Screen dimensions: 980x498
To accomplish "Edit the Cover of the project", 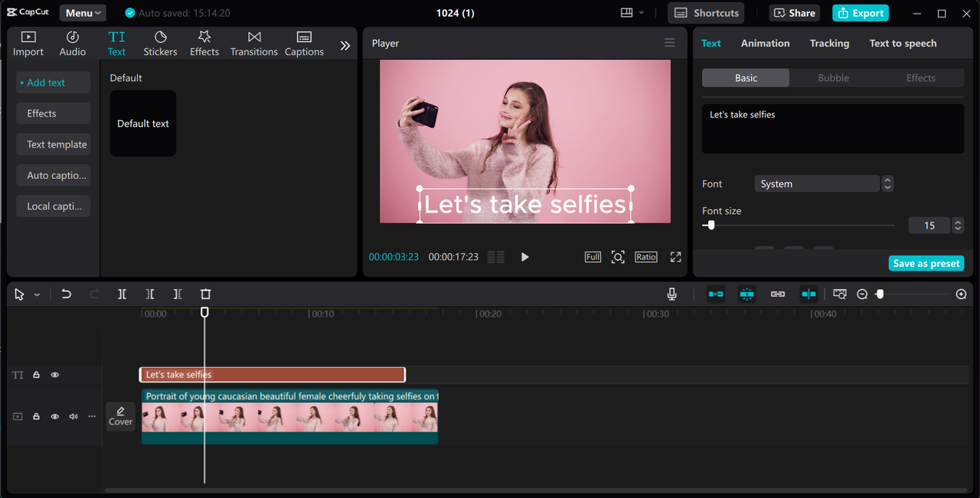I will pyautogui.click(x=120, y=416).
